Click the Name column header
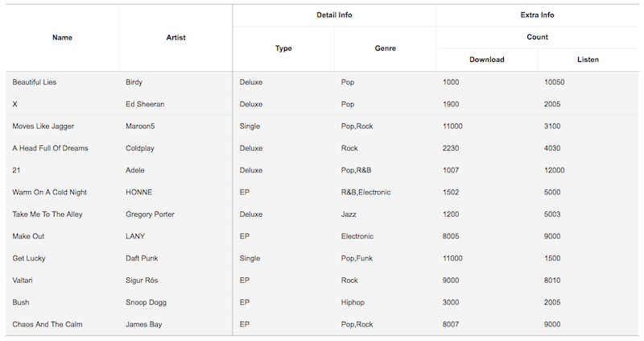644x341 pixels. 62,37
